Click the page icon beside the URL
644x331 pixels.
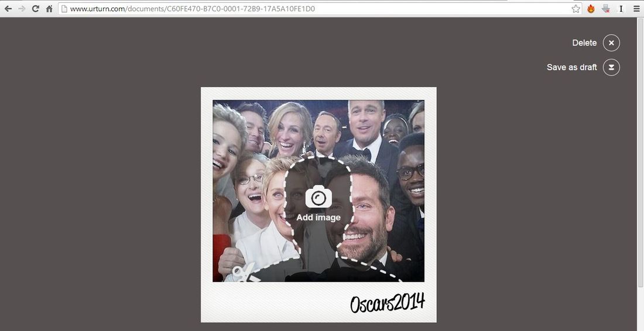click(64, 9)
